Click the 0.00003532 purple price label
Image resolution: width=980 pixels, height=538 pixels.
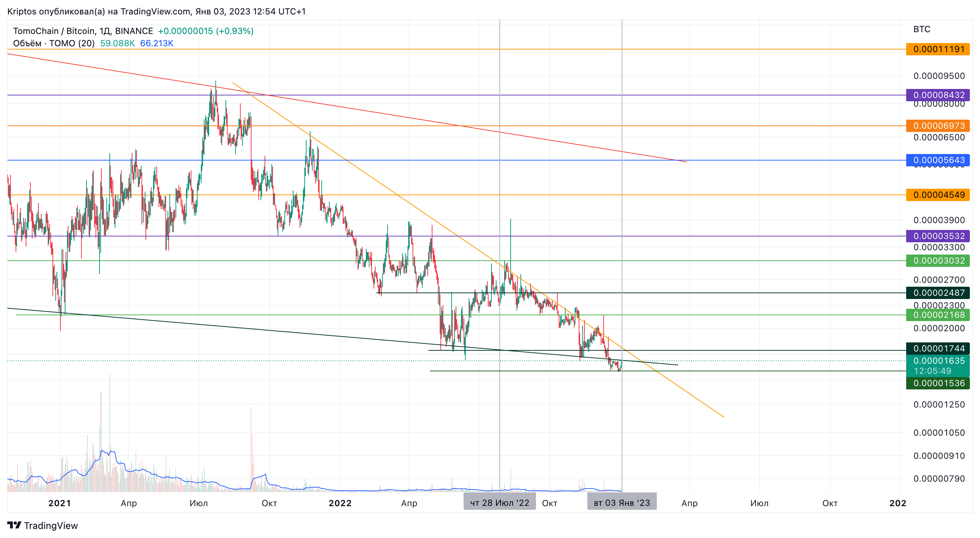tap(938, 236)
